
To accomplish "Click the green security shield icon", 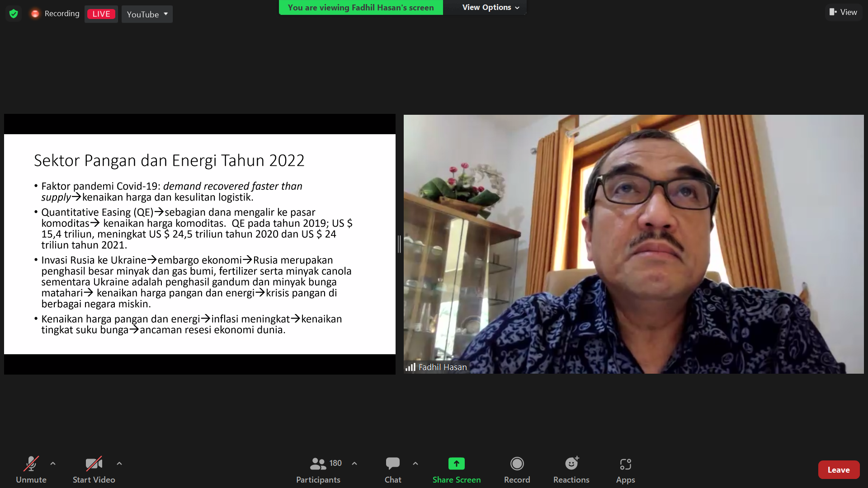I will (13, 13).
